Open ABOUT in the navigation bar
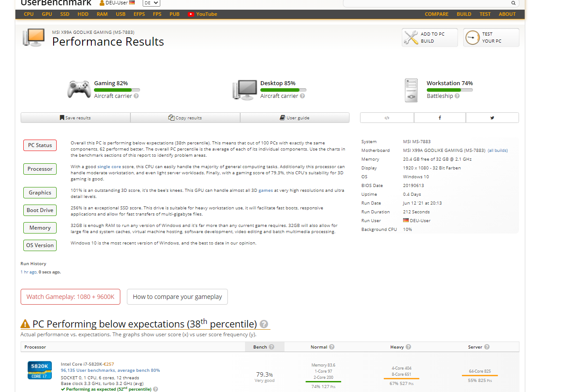Screen dimensions: 573x392 (x=507, y=14)
